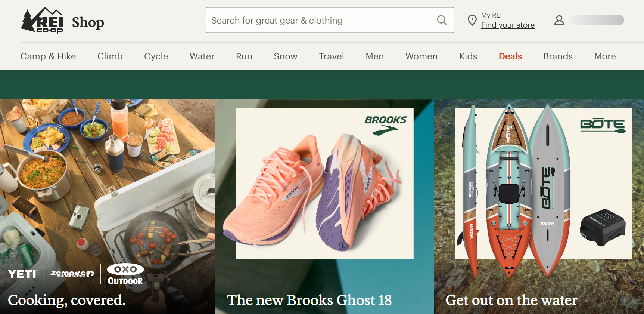Open the account profile icon
The height and width of the screenshot is (314, 644).
click(559, 20)
